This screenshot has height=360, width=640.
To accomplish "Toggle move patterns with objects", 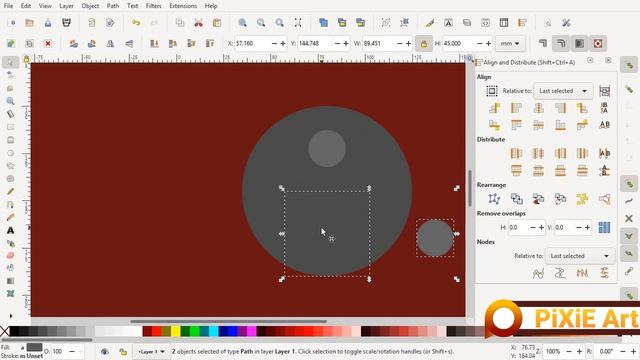I will [x=598, y=43].
